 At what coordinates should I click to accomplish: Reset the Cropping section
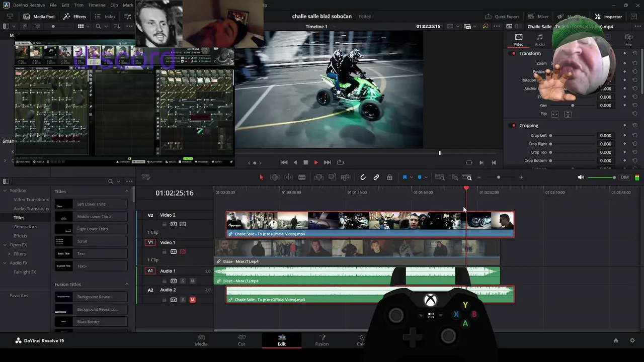(635, 126)
